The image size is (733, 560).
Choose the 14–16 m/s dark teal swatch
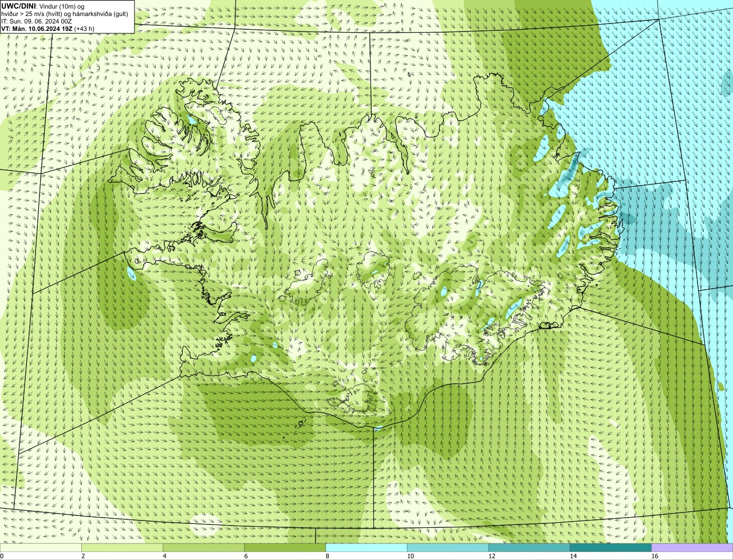pyautogui.click(x=610, y=548)
